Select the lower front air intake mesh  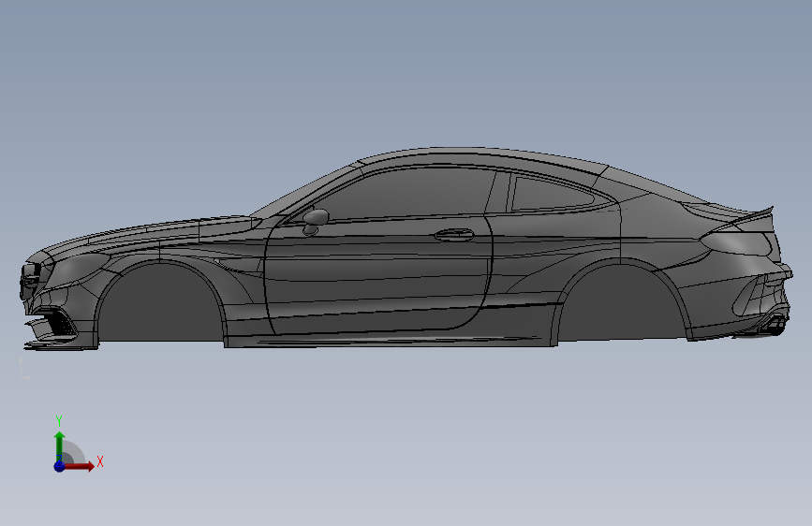[60, 325]
